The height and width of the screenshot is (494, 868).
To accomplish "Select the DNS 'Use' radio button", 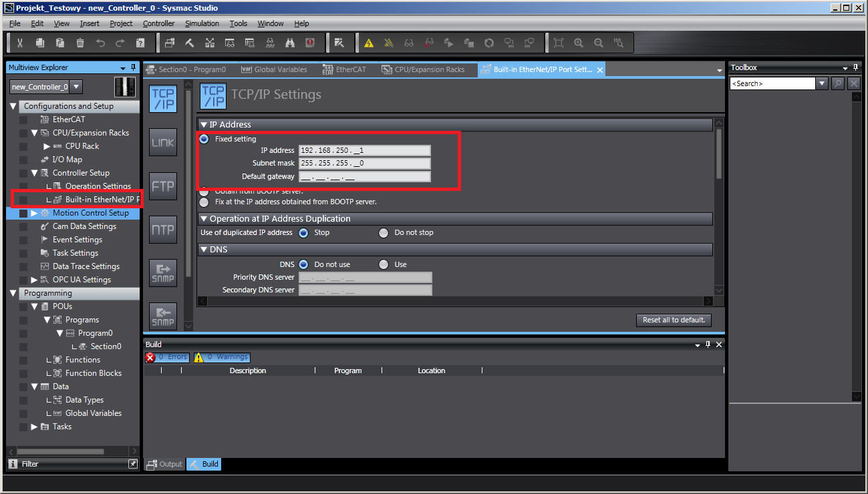I will coord(384,265).
